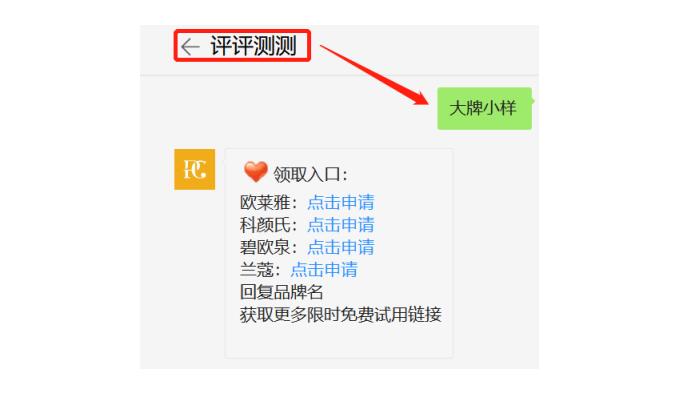Select the 获取更多限时免费试用链接 text line
This screenshot has height=407, width=681.
tap(340, 314)
